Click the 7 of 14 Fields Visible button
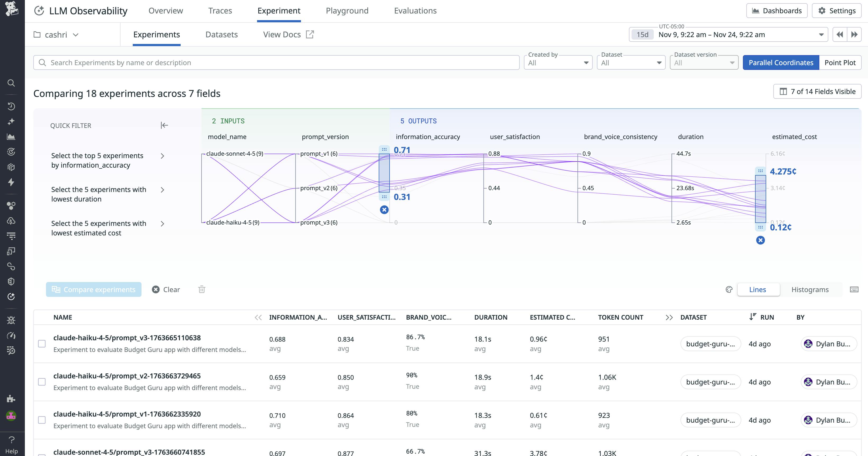Screen dimensions: 868x456 [817, 91]
